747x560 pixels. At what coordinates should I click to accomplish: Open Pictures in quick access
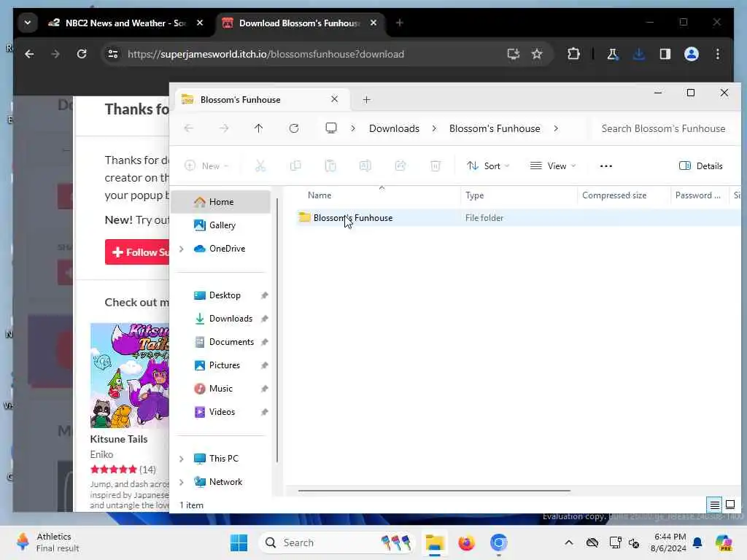(x=224, y=365)
